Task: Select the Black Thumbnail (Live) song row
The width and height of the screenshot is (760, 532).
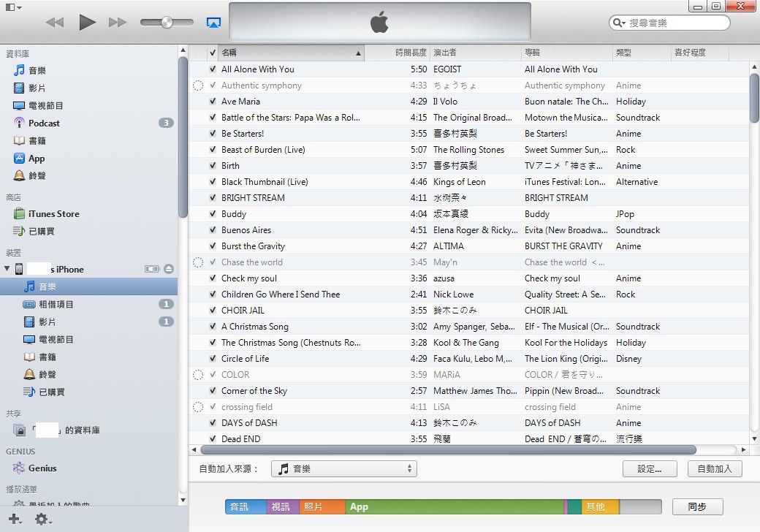Action: 468,182
